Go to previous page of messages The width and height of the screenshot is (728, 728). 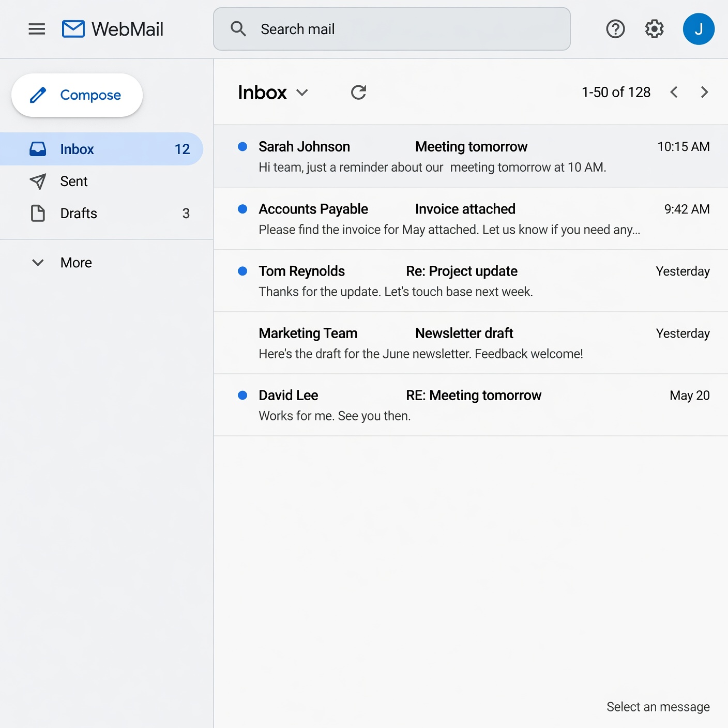point(674,92)
